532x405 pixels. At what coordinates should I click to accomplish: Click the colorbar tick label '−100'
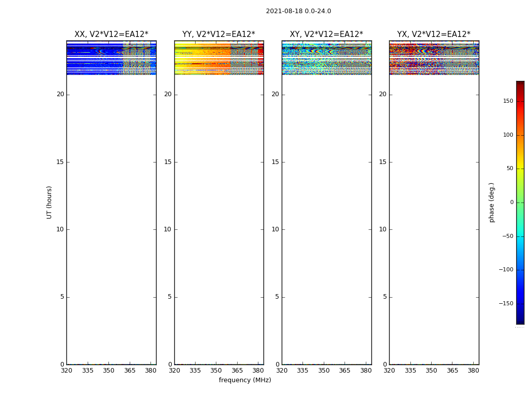506,270
